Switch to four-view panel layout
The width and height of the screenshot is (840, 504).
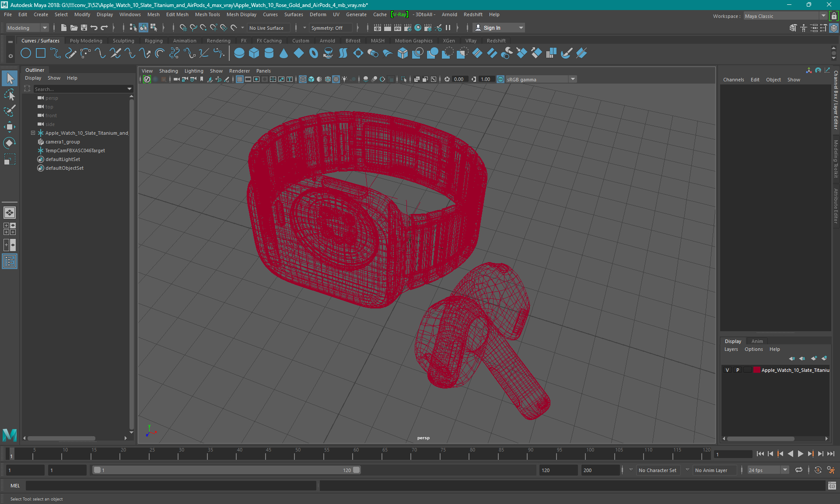pos(10,229)
